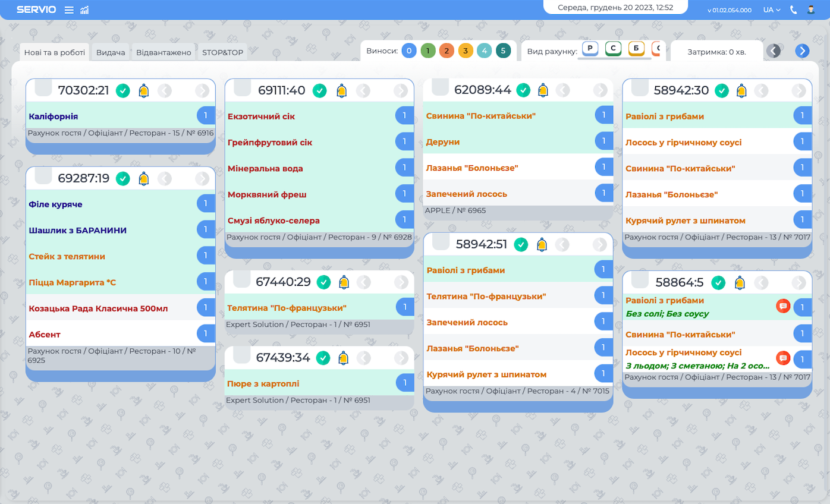Open the STOP&TOP tab
This screenshot has height=504, width=830.
click(222, 52)
